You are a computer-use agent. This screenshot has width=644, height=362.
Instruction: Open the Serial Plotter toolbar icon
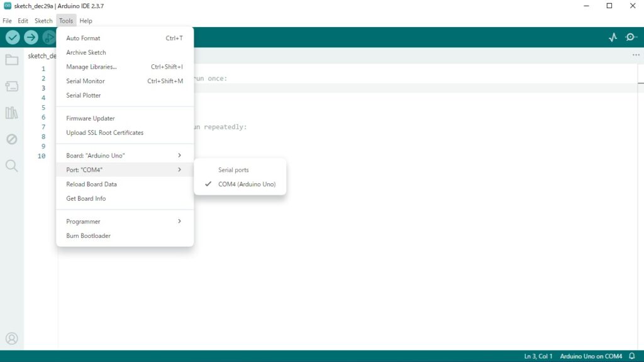point(613,38)
